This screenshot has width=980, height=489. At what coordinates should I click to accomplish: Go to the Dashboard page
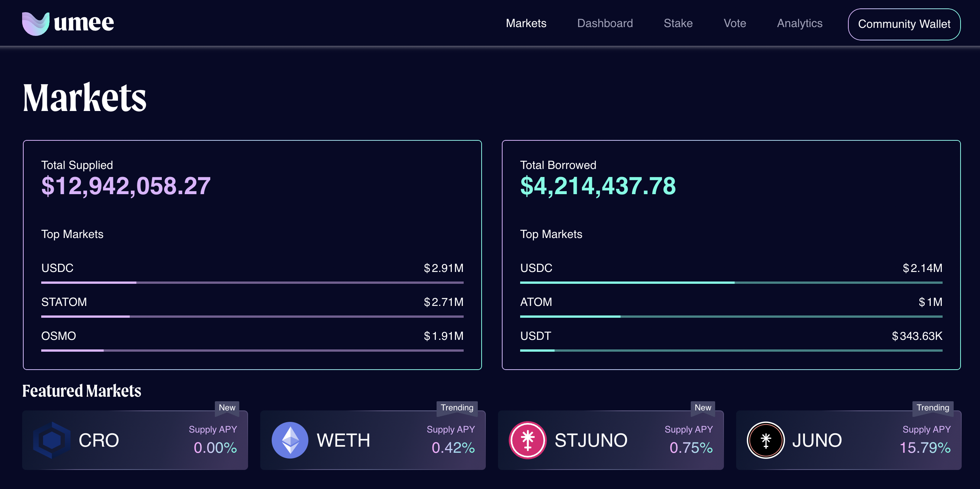pyautogui.click(x=605, y=23)
